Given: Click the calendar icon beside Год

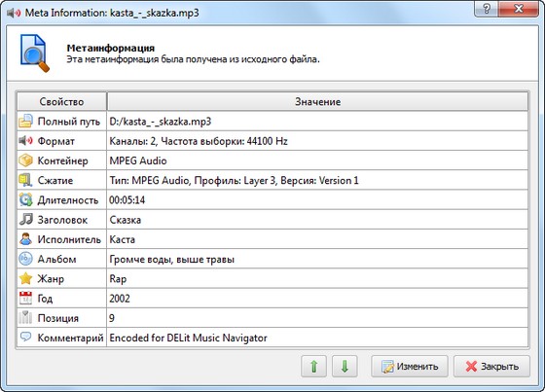Looking at the screenshot, I should pyautogui.click(x=25, y=299).
